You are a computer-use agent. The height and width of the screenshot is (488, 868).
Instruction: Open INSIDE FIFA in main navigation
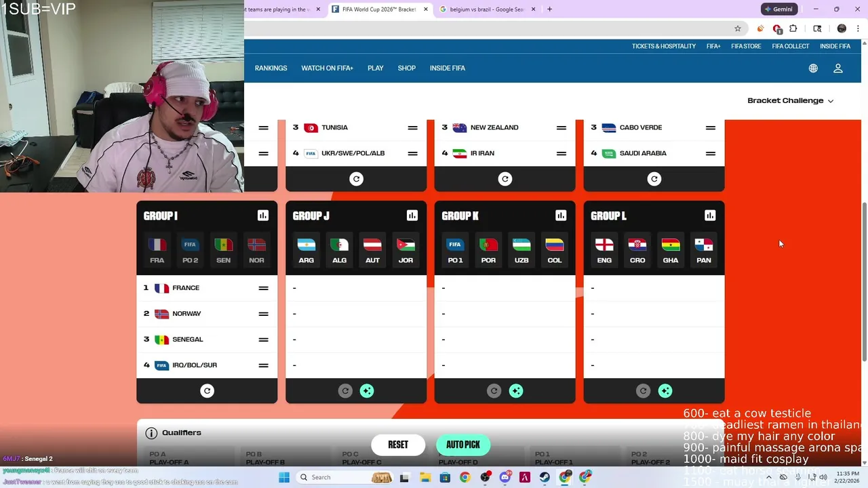448,68
